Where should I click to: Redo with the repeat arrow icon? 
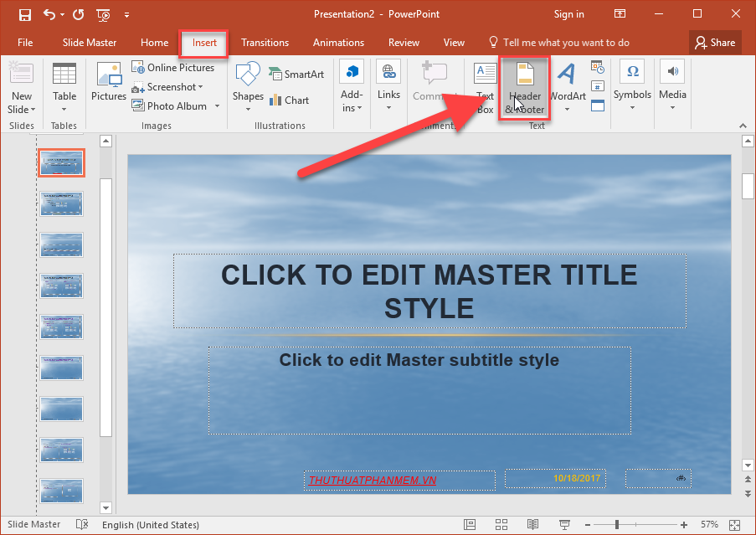78,14
